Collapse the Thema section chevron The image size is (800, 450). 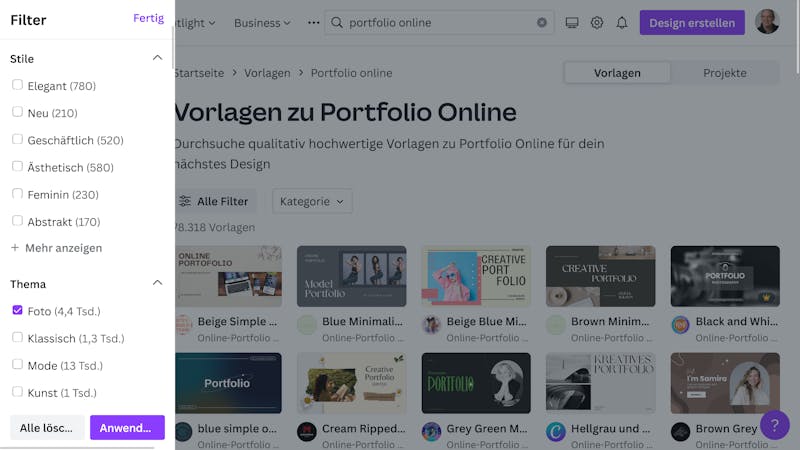(x=157, y=283)
